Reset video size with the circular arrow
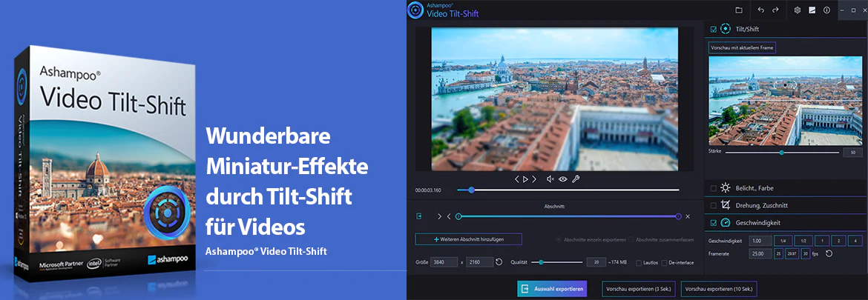 499,262
